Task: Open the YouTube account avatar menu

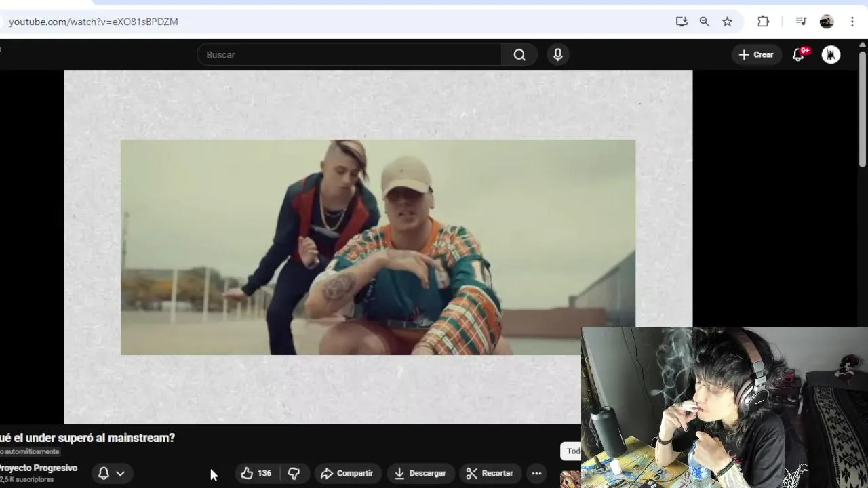Action: tap(831, 55)
